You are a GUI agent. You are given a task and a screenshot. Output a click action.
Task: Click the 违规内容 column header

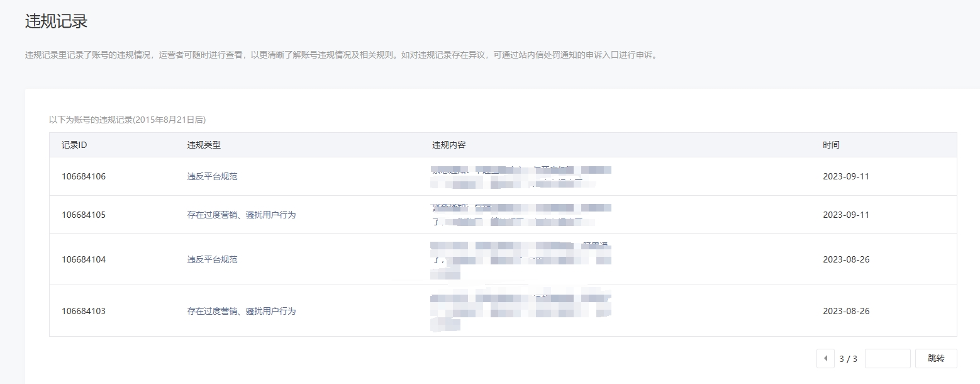click(448, 145)
